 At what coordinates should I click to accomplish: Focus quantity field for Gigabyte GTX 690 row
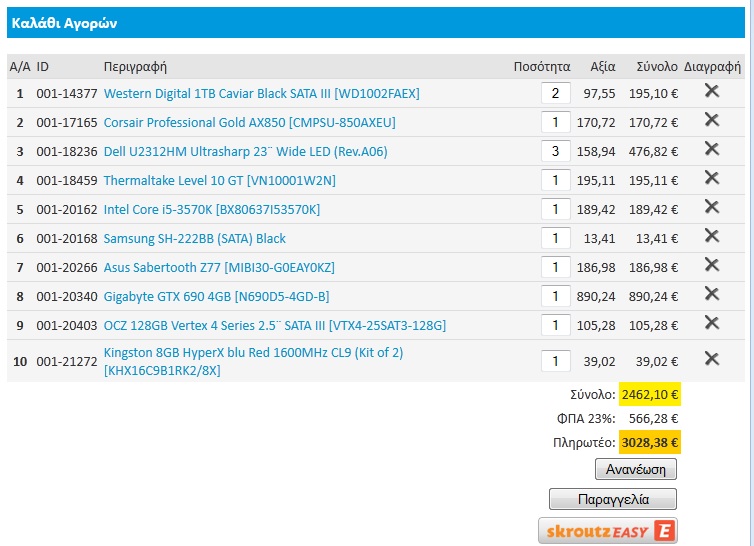[x=555, y=296]
